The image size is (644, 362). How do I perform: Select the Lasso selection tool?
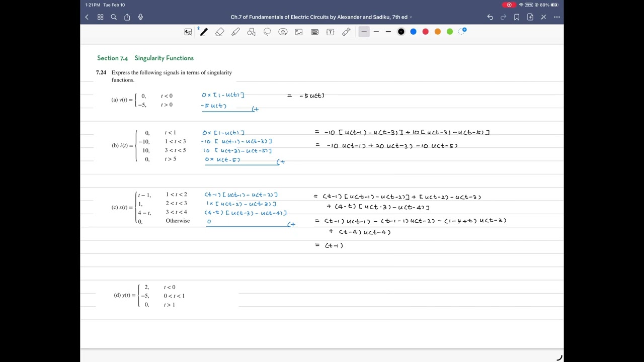267,32
